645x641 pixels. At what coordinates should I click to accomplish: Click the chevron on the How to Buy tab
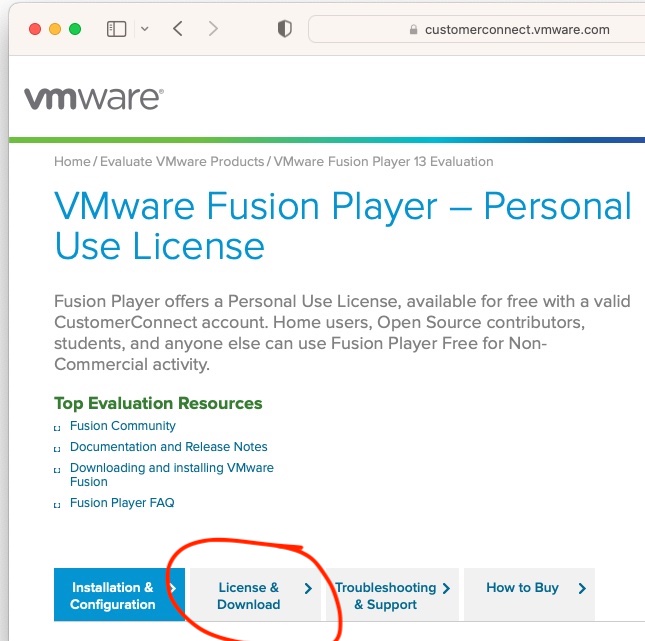tap(581, 588)
